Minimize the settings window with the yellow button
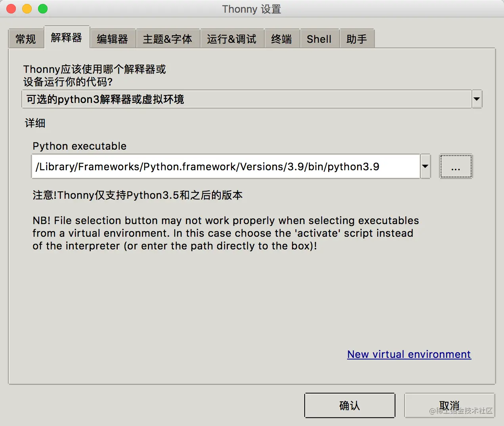The image size is (504, 426). tap(27, 9)
